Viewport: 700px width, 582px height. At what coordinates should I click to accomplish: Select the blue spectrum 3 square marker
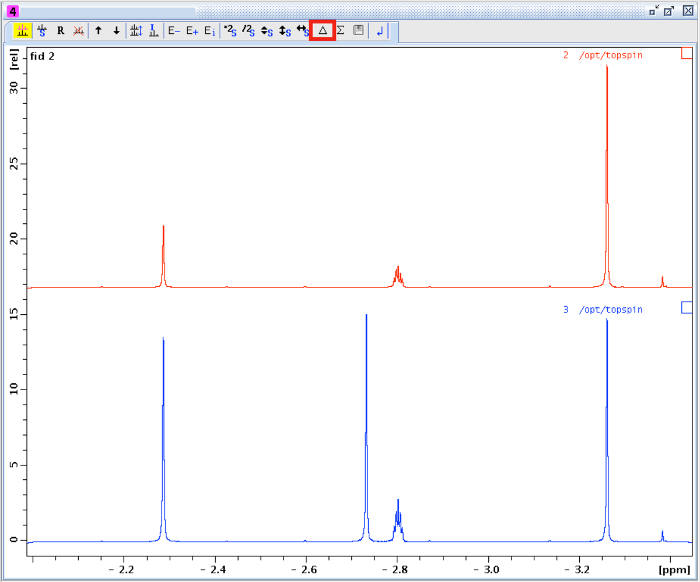[686, 308]
